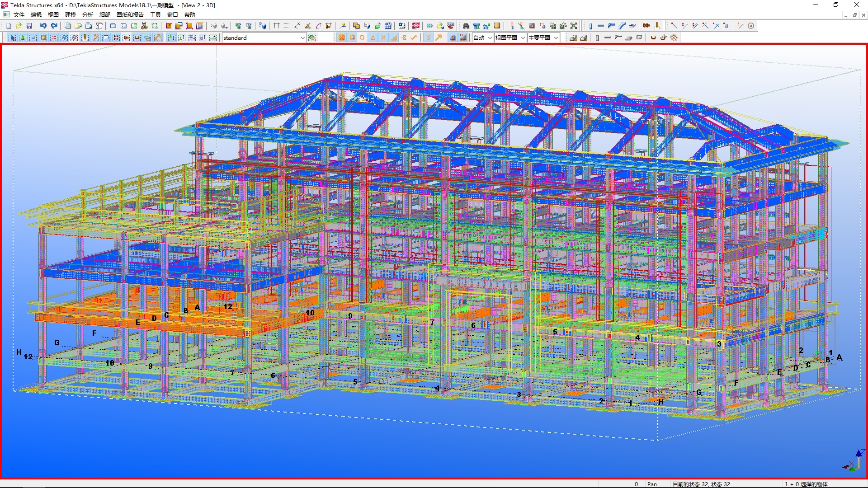The width and height of the screenshot is (868, 488).
Task: Open the 自动 snap depth dropdown
Action: click(490, 38)
